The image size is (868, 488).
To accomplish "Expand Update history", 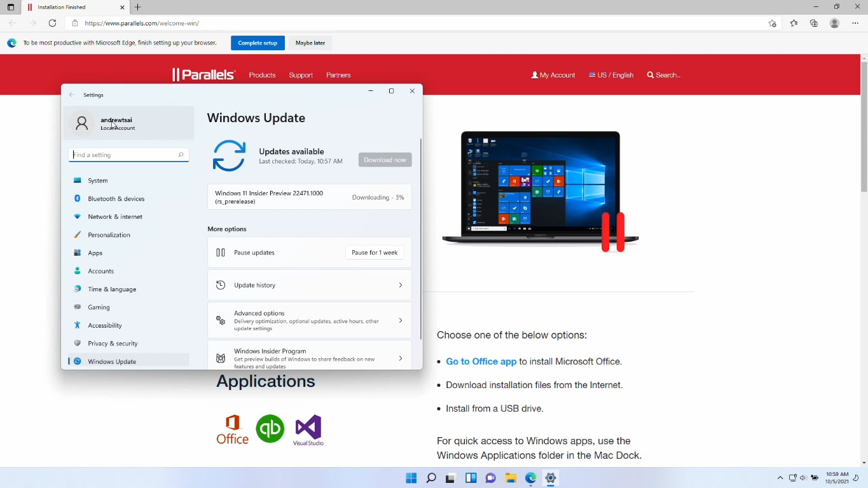I will pos(310,285).
